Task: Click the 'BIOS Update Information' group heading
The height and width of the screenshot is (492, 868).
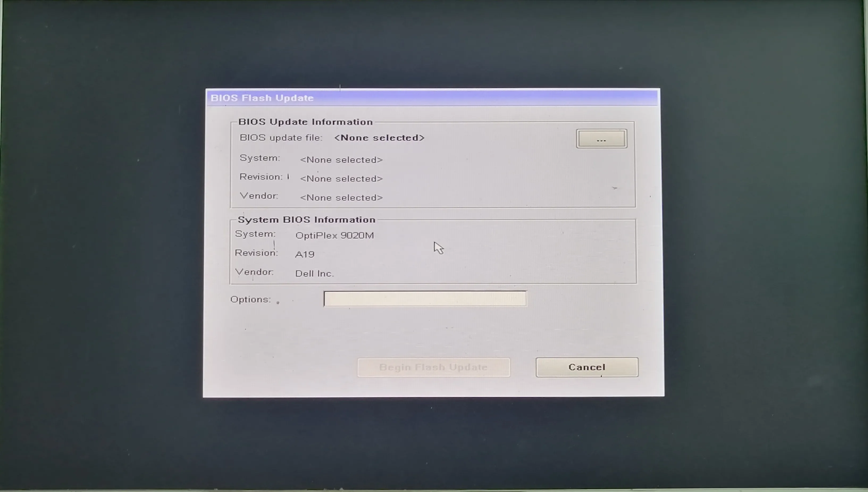Action: (305, 122)
